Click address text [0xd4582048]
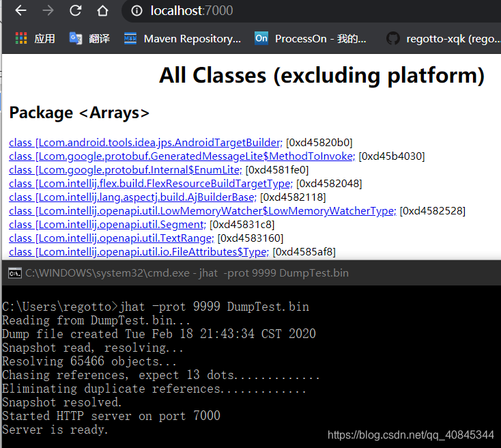Viewport: 501px width, 448px height. pyautogui.click(x=329, y=184)
